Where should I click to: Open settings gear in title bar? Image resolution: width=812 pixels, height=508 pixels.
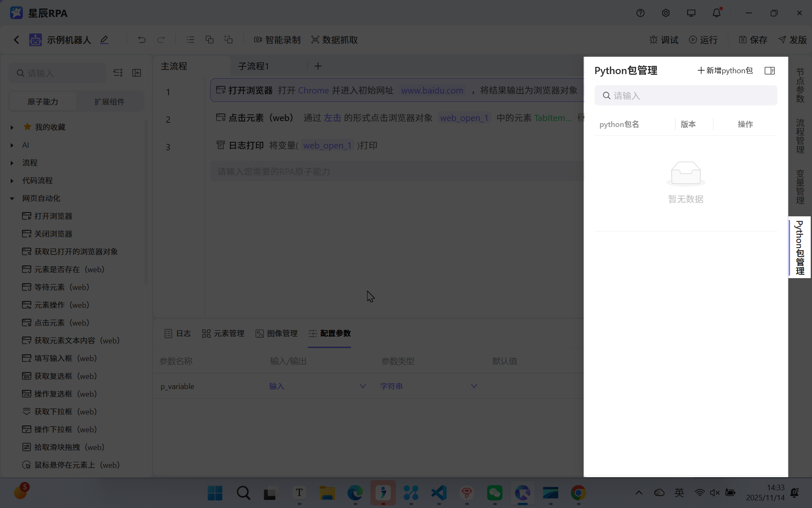coord(666,13)
